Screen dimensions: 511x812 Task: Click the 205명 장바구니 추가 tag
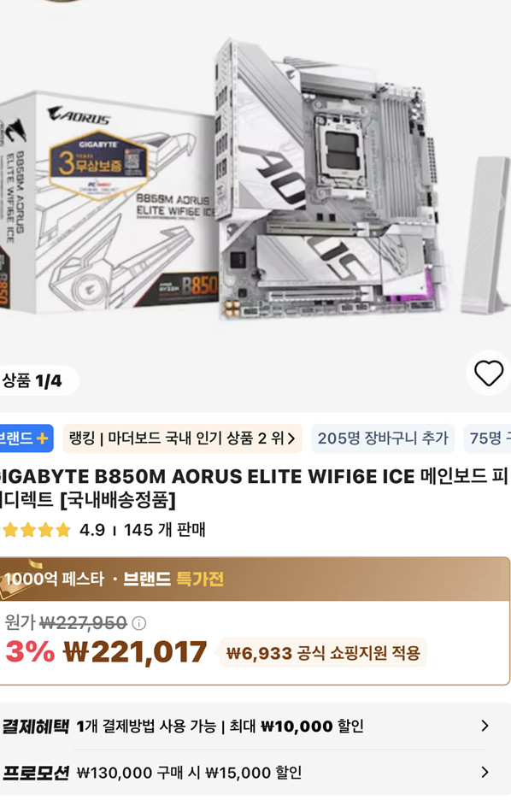[383, 438]
